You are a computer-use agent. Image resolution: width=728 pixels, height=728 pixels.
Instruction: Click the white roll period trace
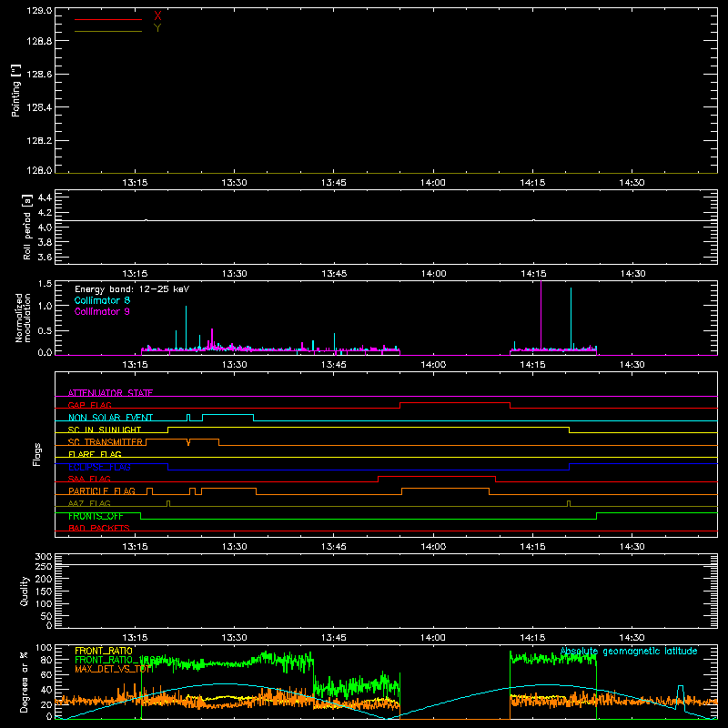click(386, 220)
